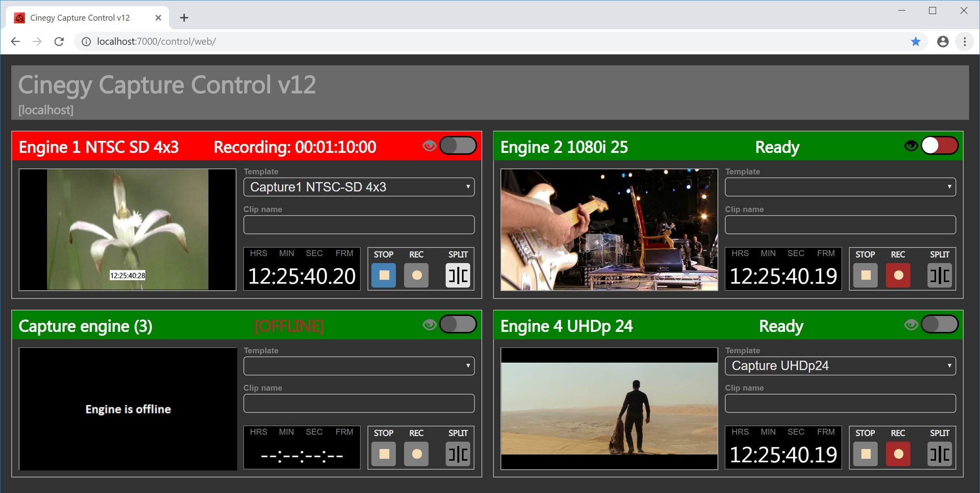Open the Capture UHDp24 template dropdown

coord(840,366)
